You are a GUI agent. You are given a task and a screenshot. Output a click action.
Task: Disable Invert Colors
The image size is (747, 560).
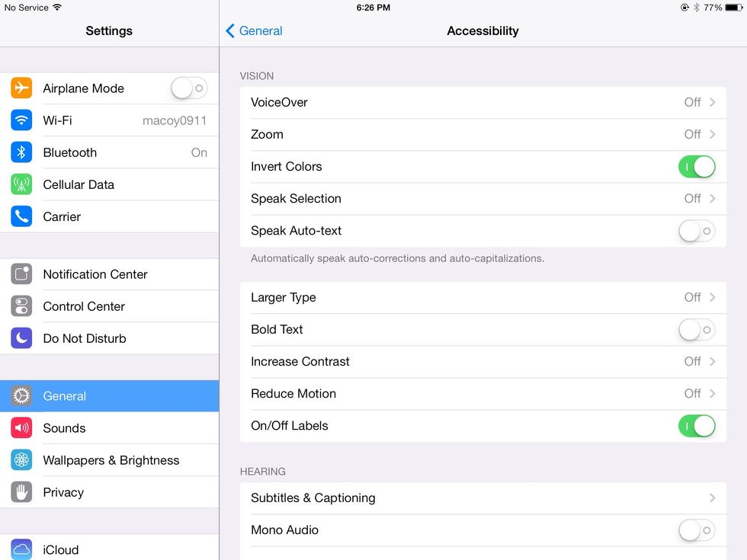(696, 166)
